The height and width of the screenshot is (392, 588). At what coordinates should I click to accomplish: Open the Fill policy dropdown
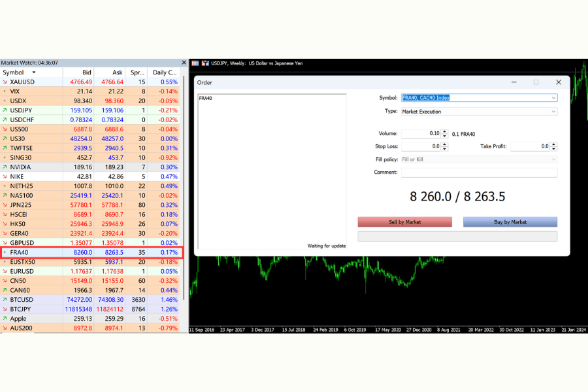tap(554, 159)
